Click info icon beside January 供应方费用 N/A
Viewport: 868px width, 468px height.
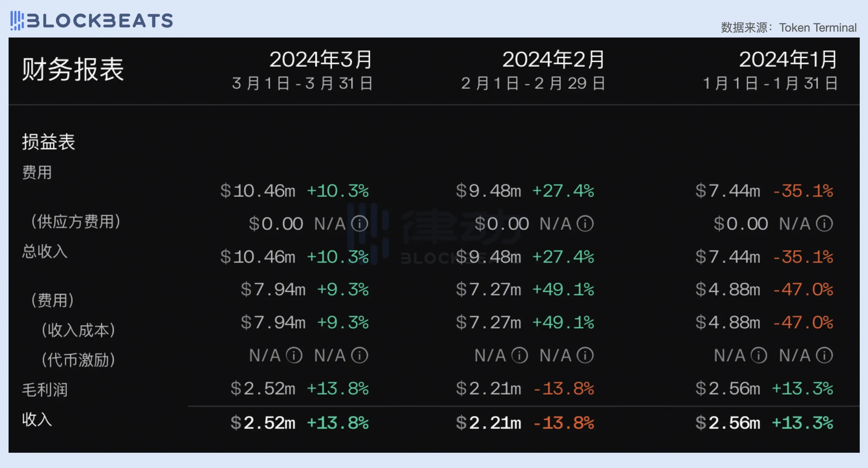(824, 224)
